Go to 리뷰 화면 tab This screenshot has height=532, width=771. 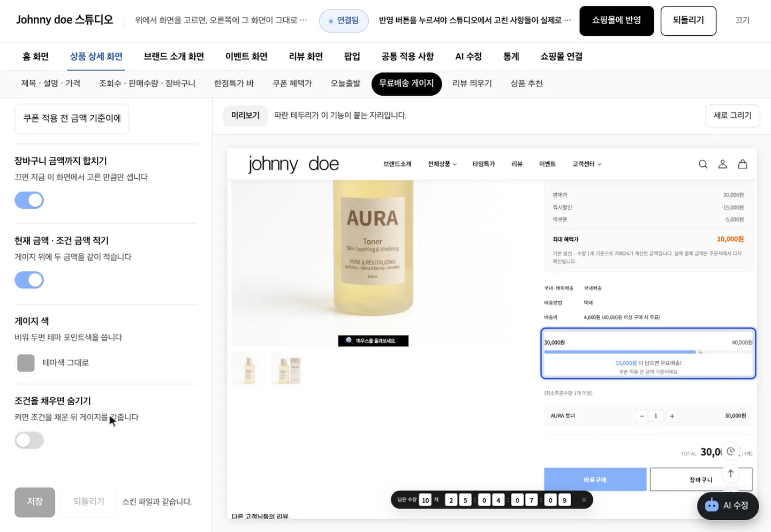306,56
